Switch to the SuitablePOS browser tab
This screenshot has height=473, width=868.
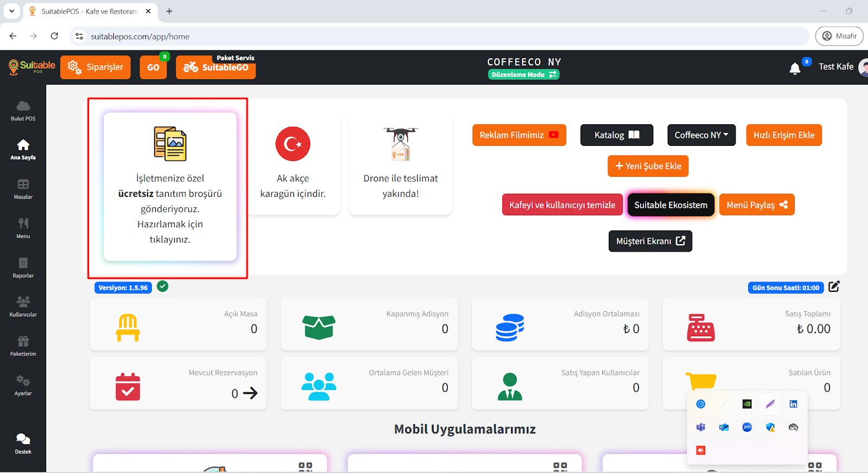pos(90,11)
